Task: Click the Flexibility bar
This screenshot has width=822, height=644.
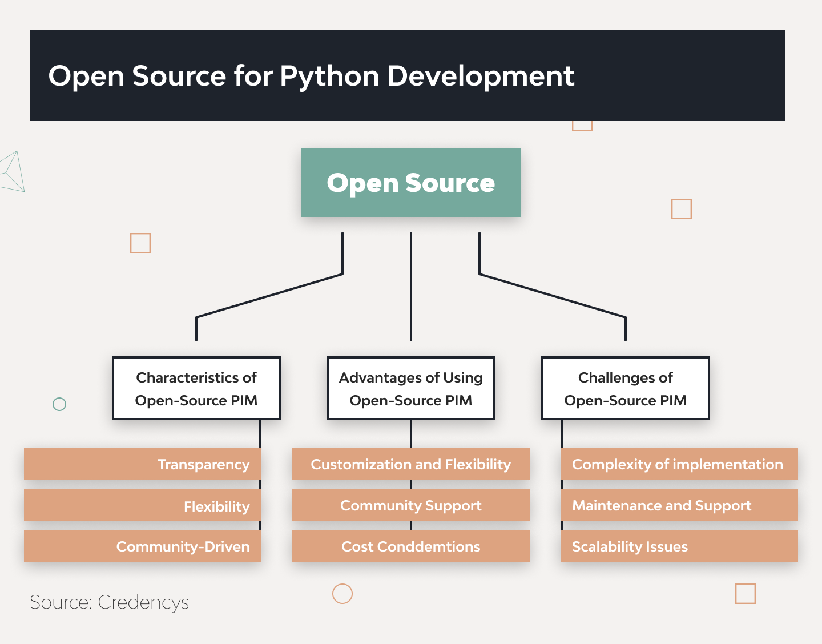Action: [143, 505]
